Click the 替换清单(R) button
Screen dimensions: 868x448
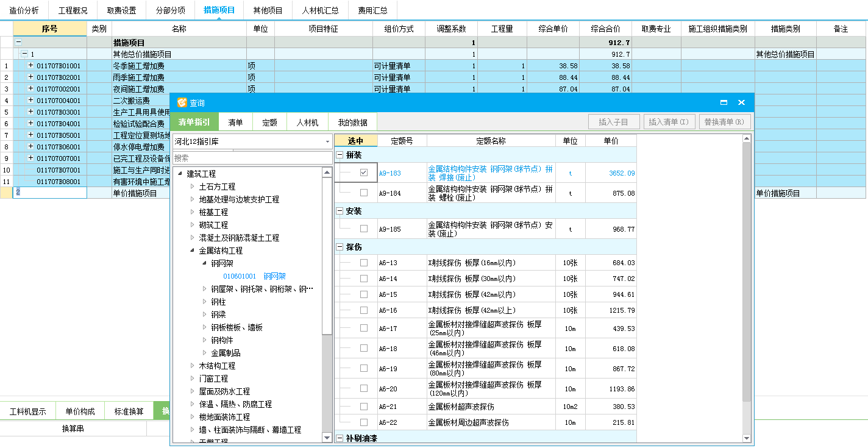pos(724,122)
